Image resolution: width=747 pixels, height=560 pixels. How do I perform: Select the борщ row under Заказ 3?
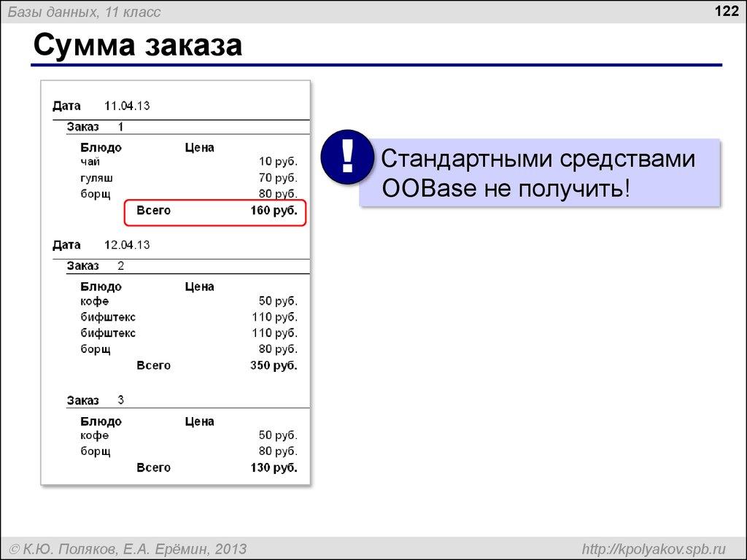click(175, 451)
